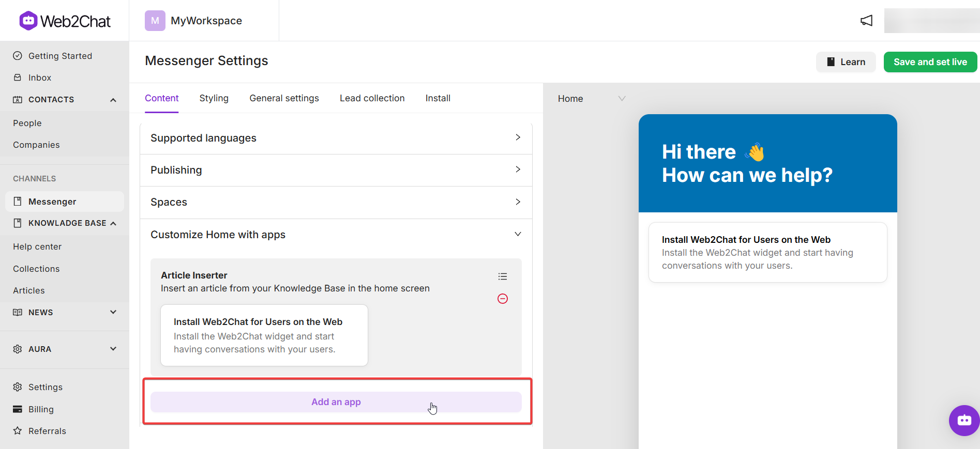
Task: Click the blurred account area in header
Action: pos(932,21)
